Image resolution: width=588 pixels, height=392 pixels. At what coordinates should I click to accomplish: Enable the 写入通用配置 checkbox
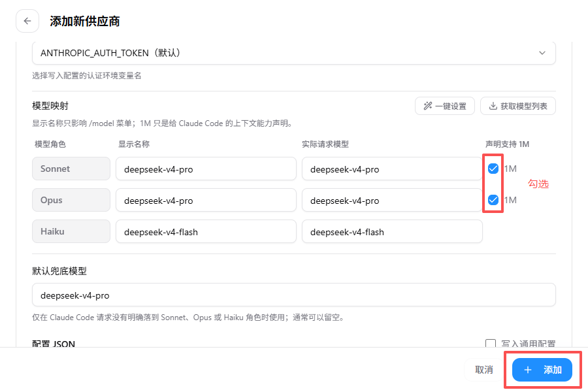pyautogui.click(x=491, y=344)
